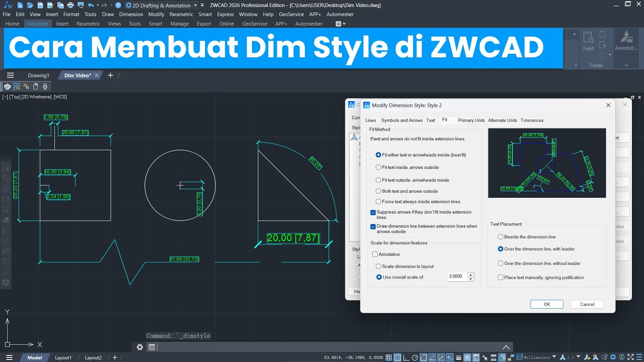The width and height of the screenshot is (644, 362).
Task: Enable the Annotative checkbox
Action: (x=375, y=254)
